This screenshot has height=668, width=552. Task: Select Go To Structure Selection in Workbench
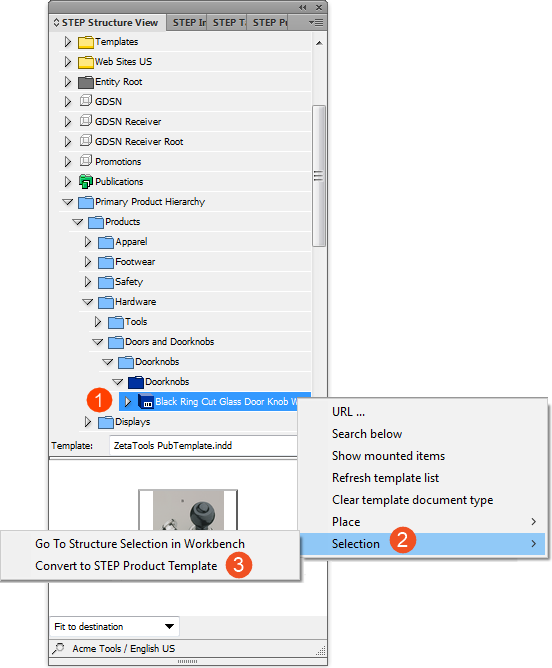pyautogui.click(x=140, y=544)
